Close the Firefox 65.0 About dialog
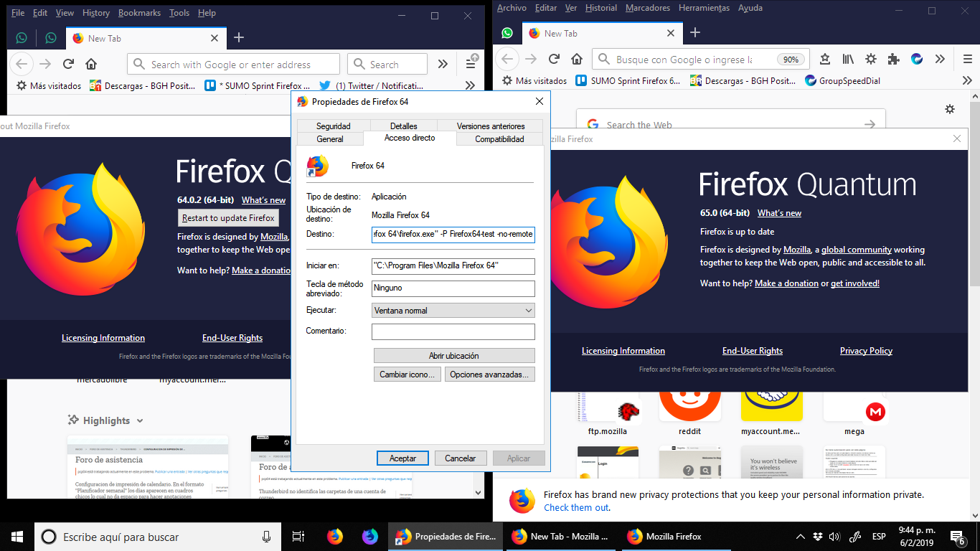The image size is (980, 551). pos(956,138)
